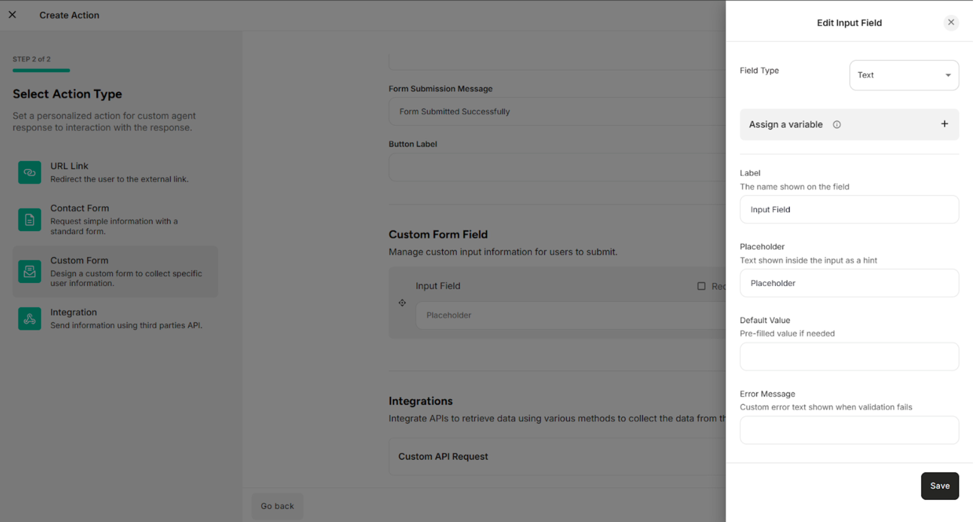Click the Save button
The height and width of the screenshot is (522, 980).
tap(940, 486)
